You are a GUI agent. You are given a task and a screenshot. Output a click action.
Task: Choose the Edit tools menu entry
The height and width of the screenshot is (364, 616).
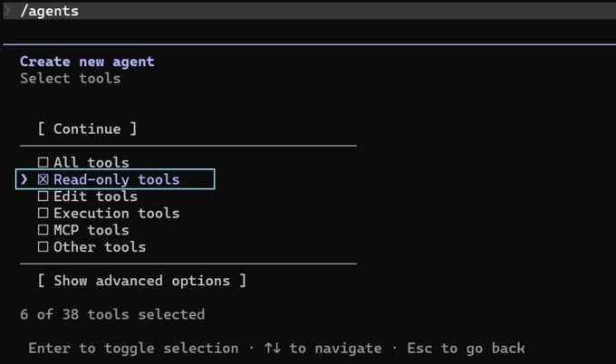coord(95,196)
